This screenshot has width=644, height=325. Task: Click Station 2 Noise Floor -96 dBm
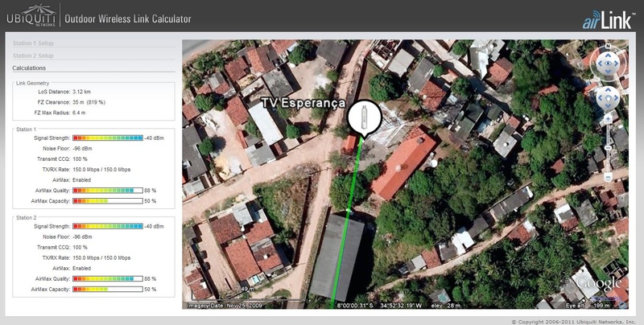click(x=82, y=237)
